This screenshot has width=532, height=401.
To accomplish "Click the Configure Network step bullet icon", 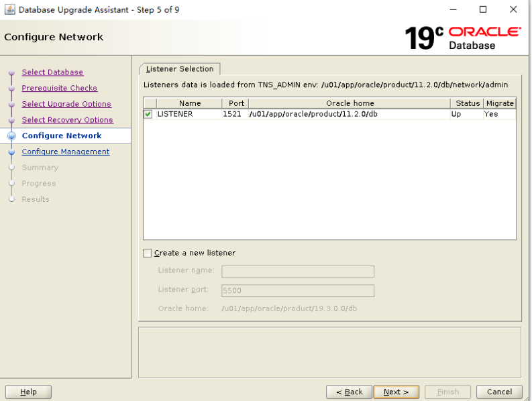I will (x=12, y=135).
